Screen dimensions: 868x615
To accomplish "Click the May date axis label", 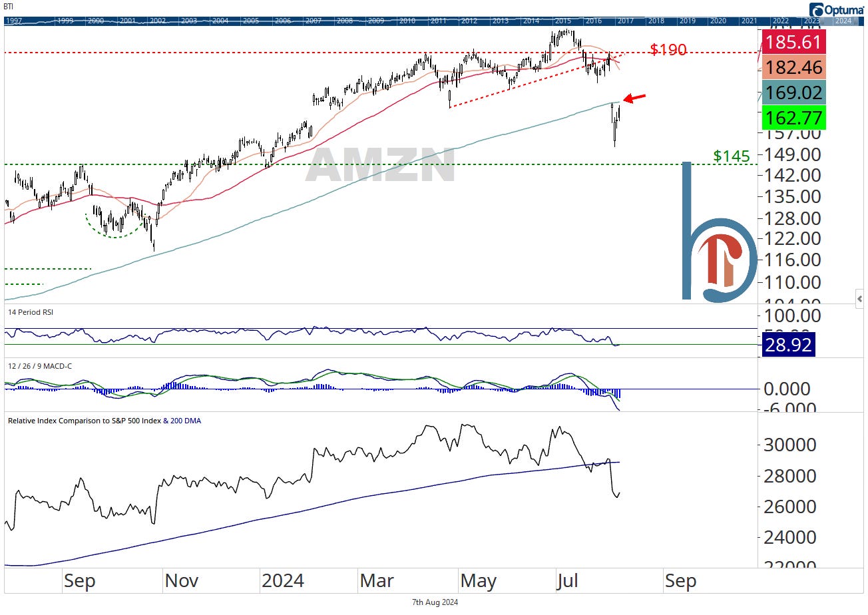I will tap(478, 581).
